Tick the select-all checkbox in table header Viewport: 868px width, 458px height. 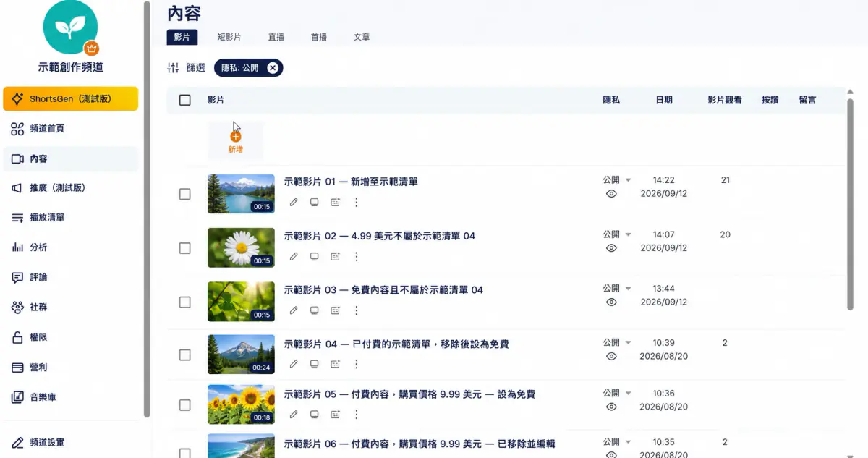pyautogui.click(x=185, y=100)
